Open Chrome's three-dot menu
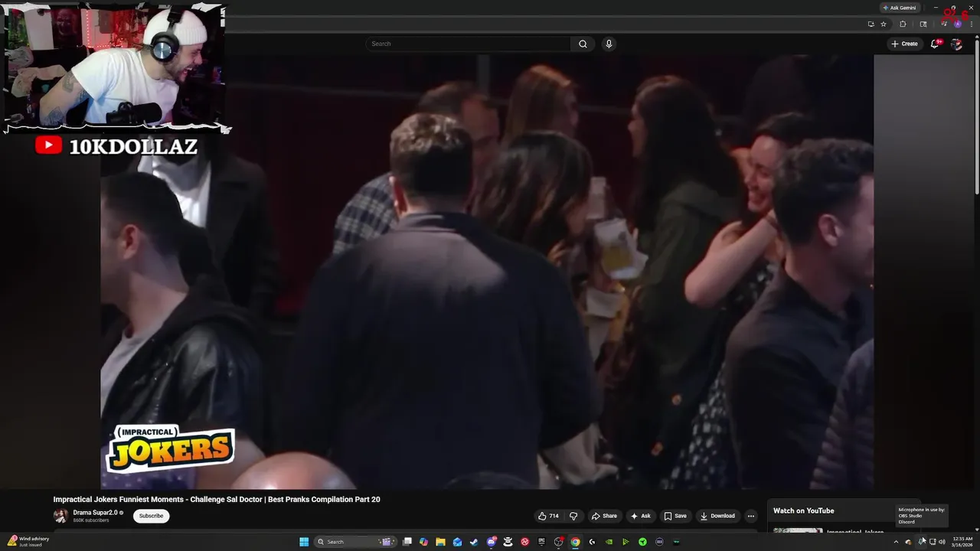 972,24
